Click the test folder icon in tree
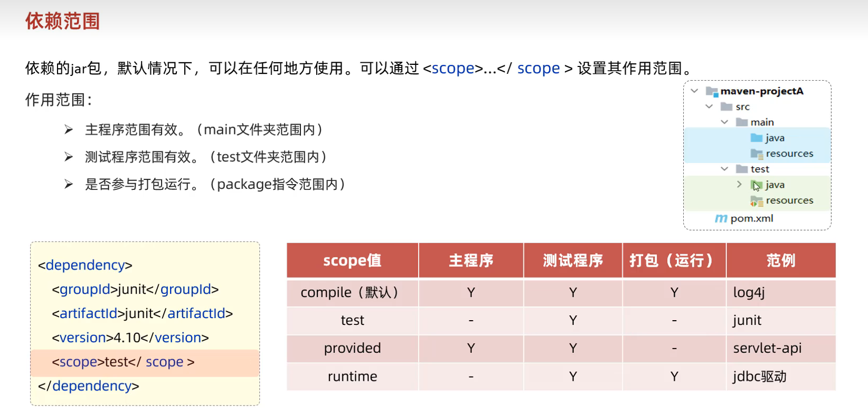The height and width of the screenshot is (413, 868). point(742,169)
